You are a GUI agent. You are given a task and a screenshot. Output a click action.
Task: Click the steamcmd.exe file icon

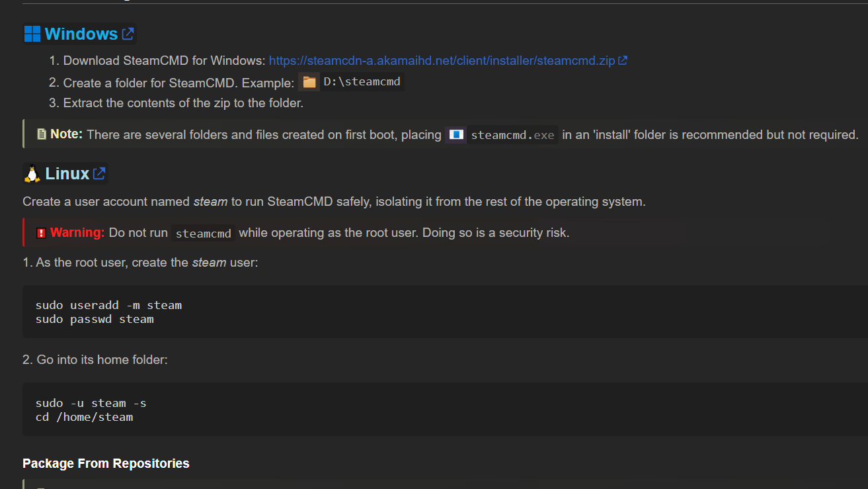[456, 135]
